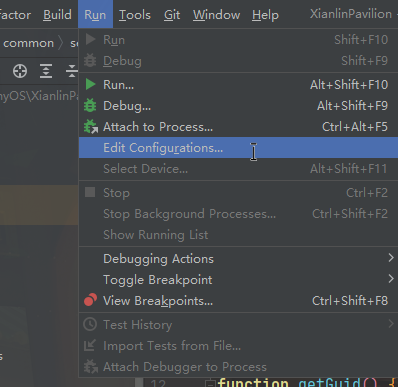
Task: Expand the Debugging Actions submenu arrow
Action: (x=391, y=258)
